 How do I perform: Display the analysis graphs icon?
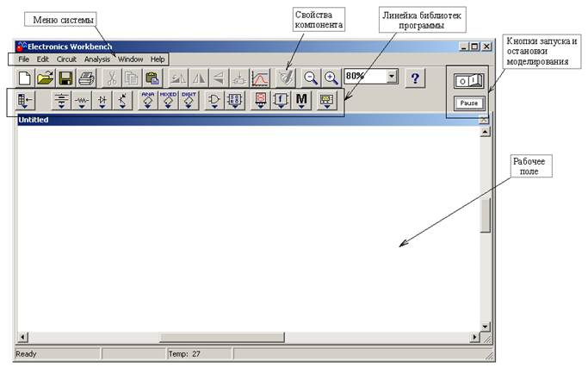pyautogui.click(x=260, y=78)
